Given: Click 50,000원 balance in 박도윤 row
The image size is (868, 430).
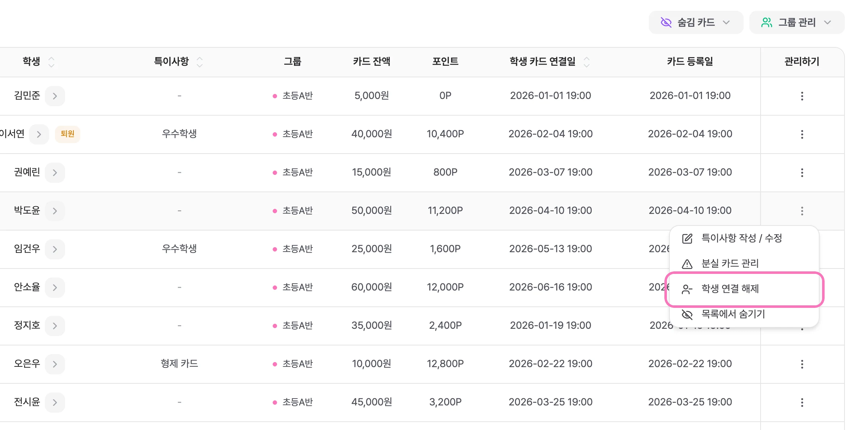Looking at the screenshot, I should point(372,211).
